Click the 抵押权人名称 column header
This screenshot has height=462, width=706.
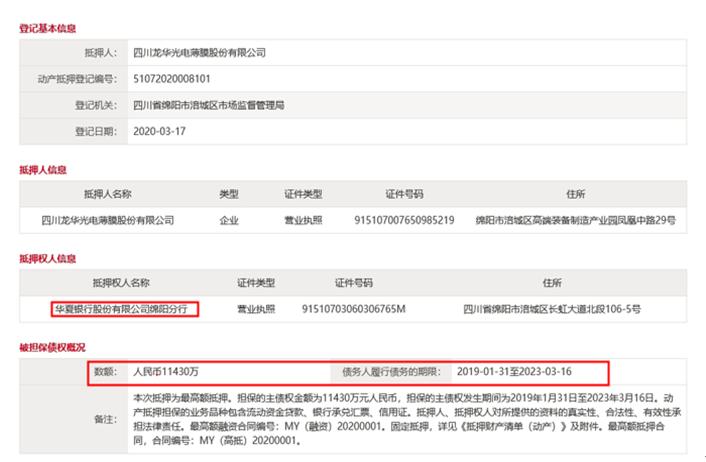[121, 283]
